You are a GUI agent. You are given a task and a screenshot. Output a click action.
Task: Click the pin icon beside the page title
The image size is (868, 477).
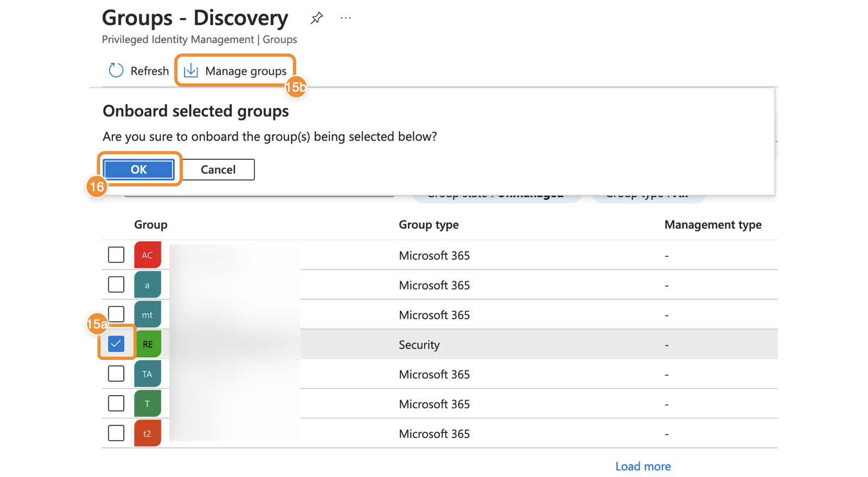pos(317,18)
